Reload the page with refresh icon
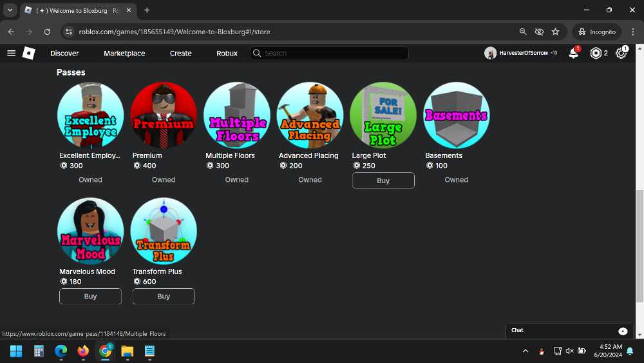Viewport: 644px width, 363px height. click(47, 32)
